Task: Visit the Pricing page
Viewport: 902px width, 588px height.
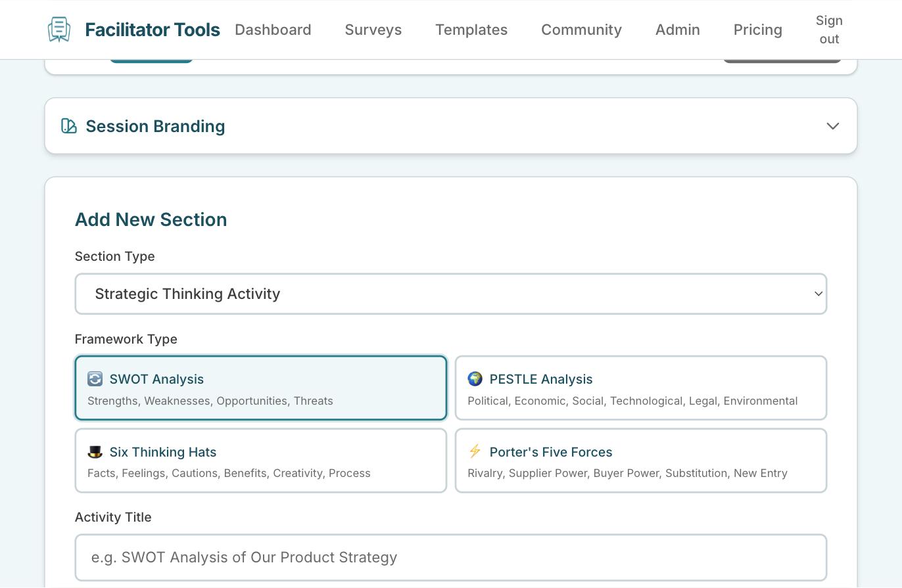Action: coord(758,30)
